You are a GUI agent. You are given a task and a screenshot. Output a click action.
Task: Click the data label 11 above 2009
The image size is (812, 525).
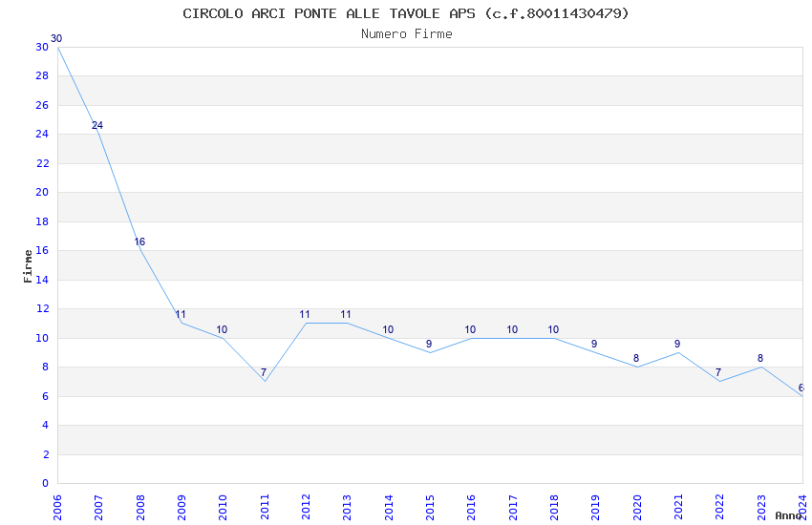coord(181,314)
